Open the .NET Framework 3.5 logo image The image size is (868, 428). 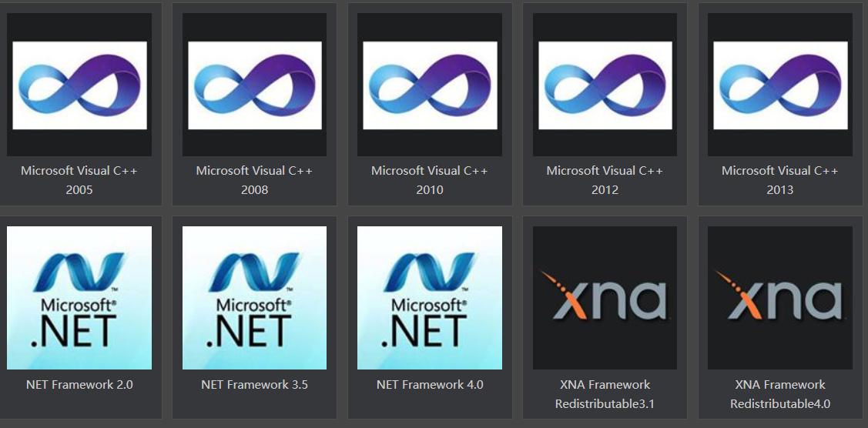(255, 297)
